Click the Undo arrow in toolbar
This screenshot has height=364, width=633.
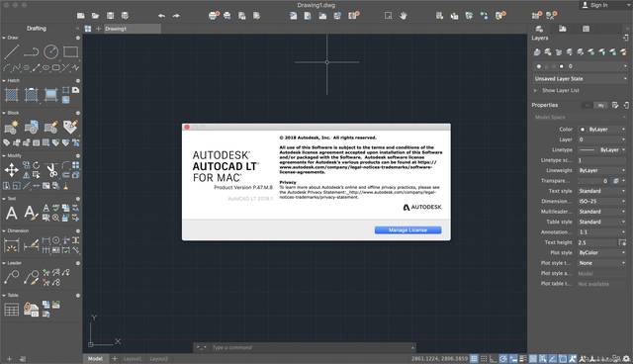[161, 16]
